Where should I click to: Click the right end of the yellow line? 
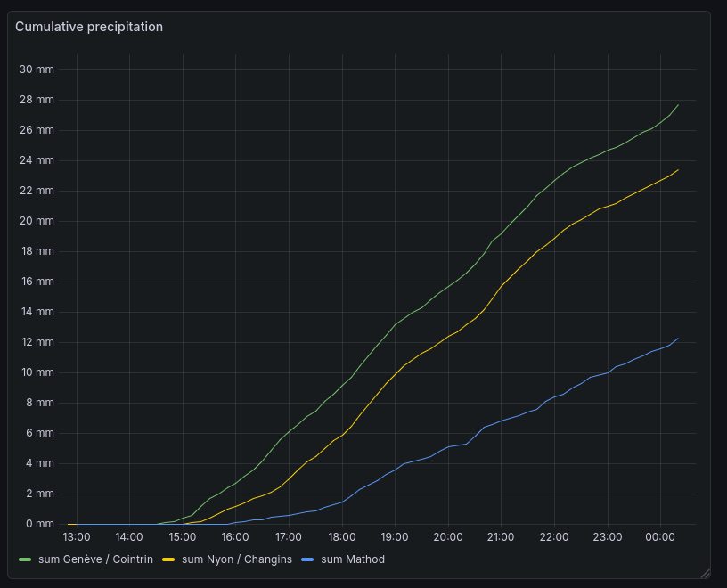(x=678, y=170)
